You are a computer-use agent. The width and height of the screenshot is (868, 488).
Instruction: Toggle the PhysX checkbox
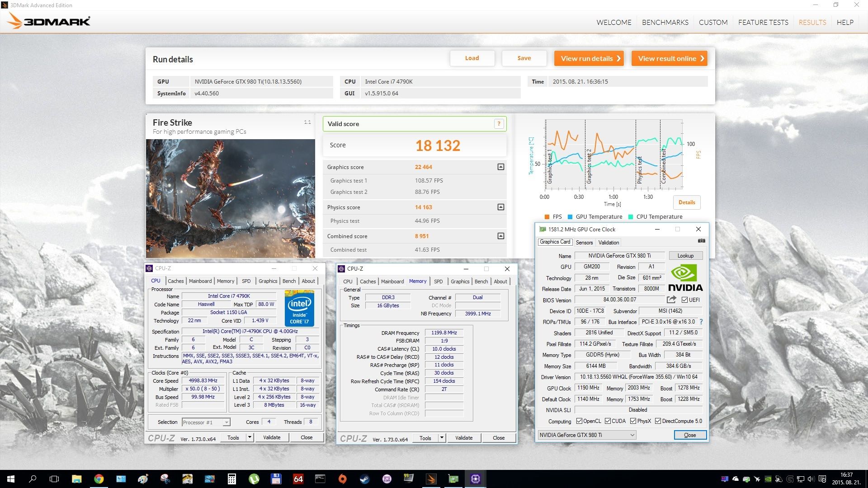point(633,421)
